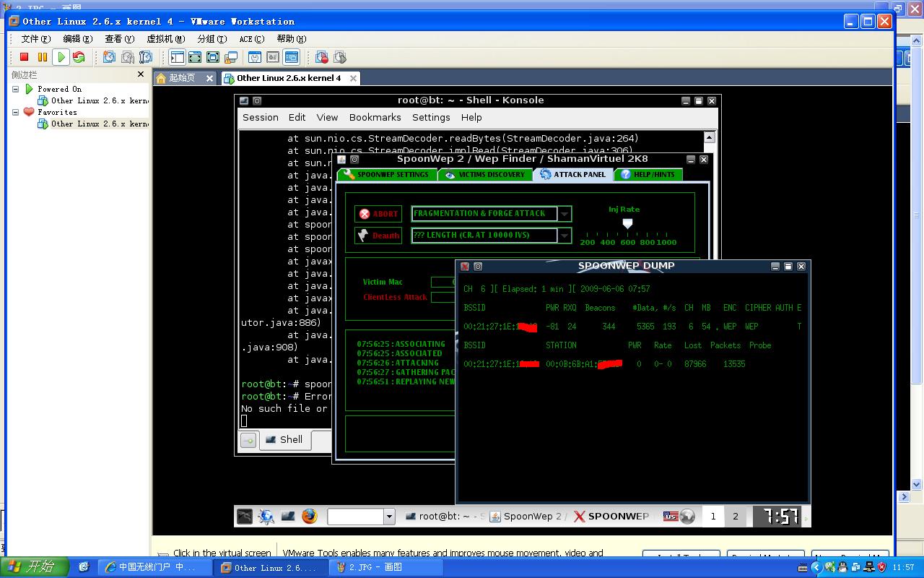Image resolution: width=924 pixels, height=578 pixels.
Task: Click the Konsole new session icon
Action: 248,440
